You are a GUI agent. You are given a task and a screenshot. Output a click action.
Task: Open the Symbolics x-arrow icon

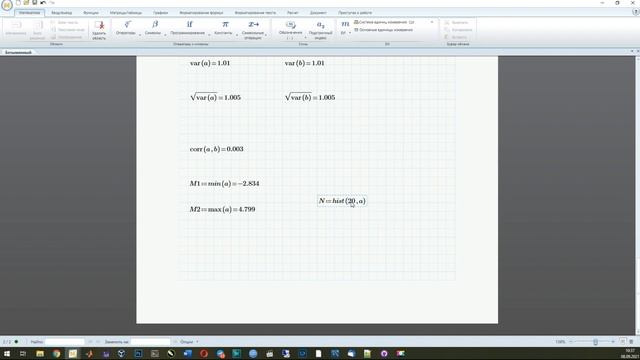click(x=253, y=24)
